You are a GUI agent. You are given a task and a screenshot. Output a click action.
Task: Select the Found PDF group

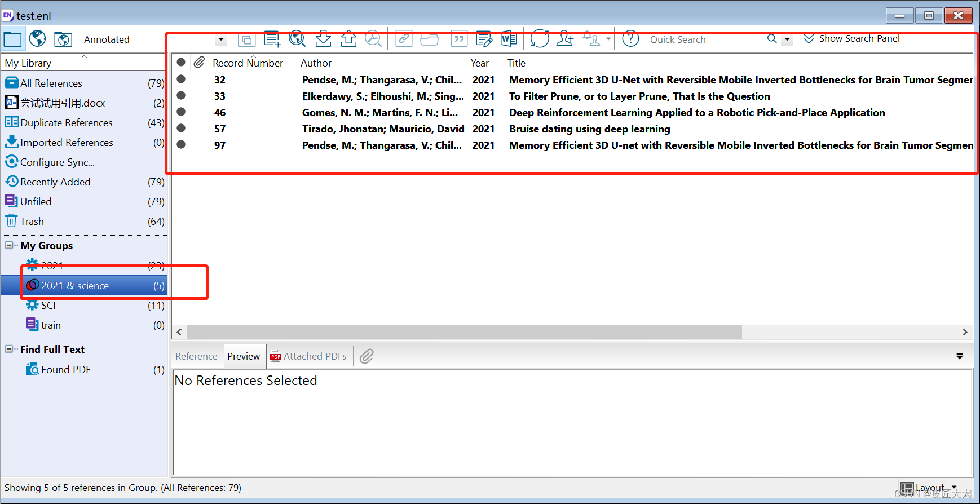[x=85, y=369]
